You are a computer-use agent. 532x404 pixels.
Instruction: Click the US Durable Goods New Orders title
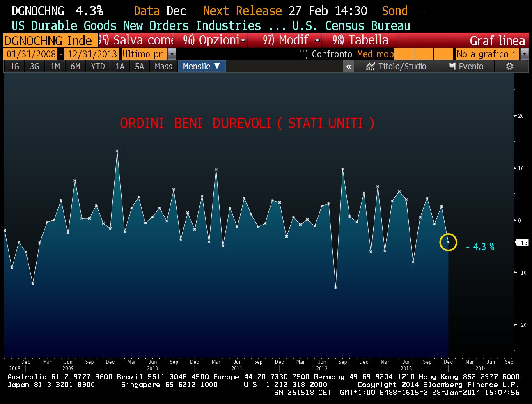pyautogui.click(x=136, y=25)
